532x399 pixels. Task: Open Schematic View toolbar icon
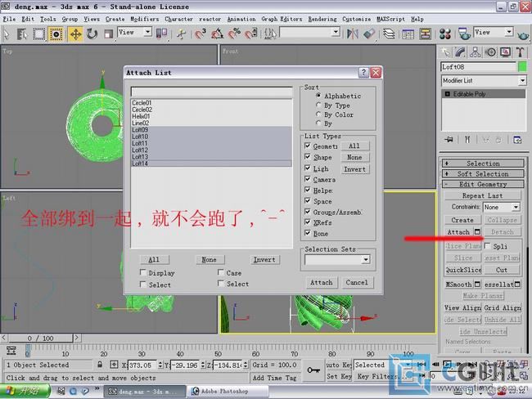pos(425,34)
